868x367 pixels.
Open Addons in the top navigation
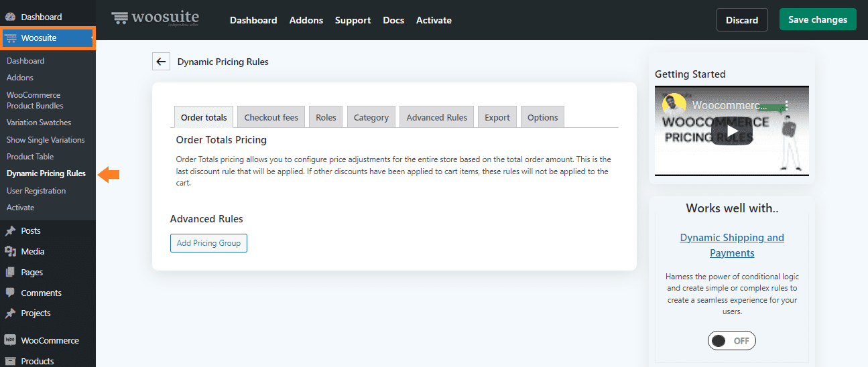306,20
